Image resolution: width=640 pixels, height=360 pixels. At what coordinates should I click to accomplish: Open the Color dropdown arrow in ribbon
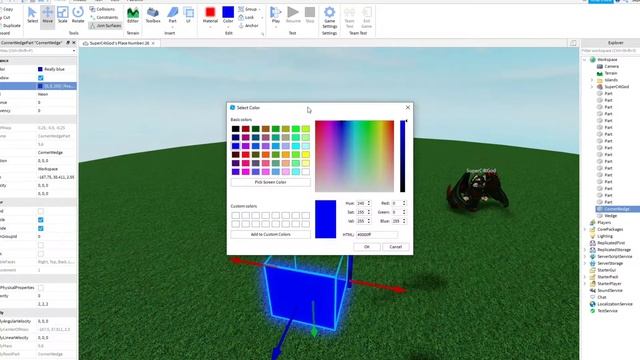click(228, 27)
